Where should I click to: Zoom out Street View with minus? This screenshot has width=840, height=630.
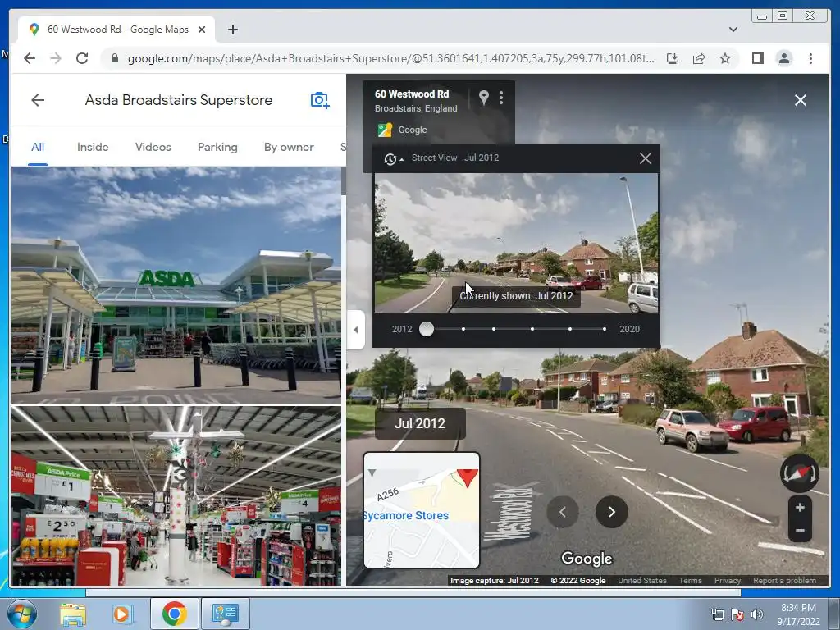[x=800, y=531]
